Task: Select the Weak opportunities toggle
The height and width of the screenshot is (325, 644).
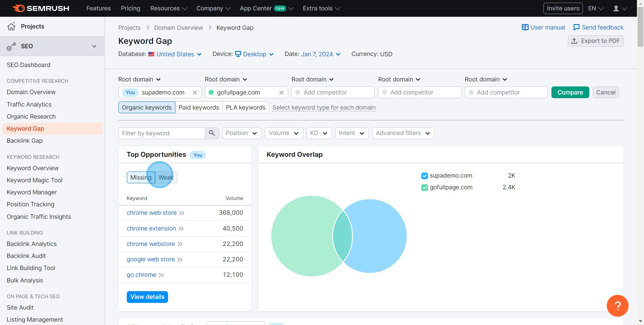Action: pyautogui.click(x=166, y=178)
